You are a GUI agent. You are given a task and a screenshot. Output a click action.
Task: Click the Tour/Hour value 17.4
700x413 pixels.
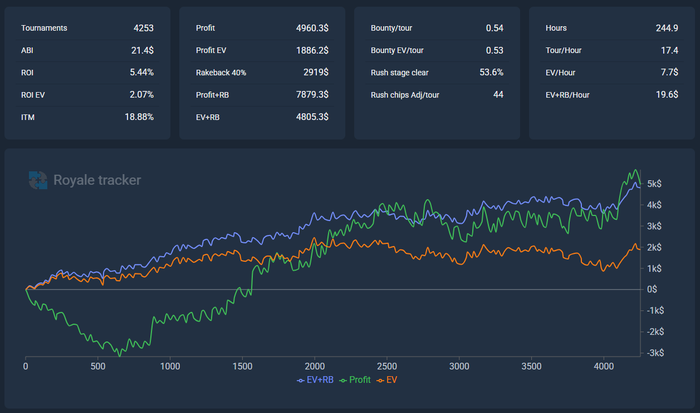coord(669,50)
